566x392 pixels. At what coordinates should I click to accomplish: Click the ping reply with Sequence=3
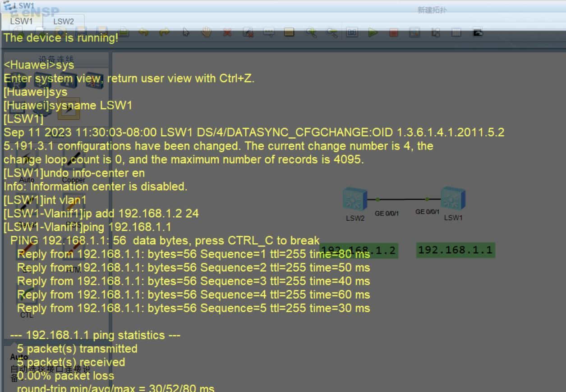coord(193,281)
